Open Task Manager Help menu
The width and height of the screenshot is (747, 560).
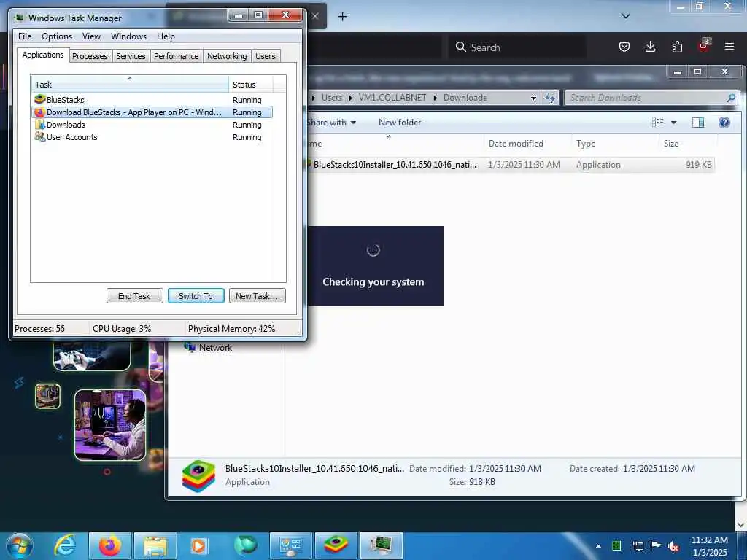point(166,36)
